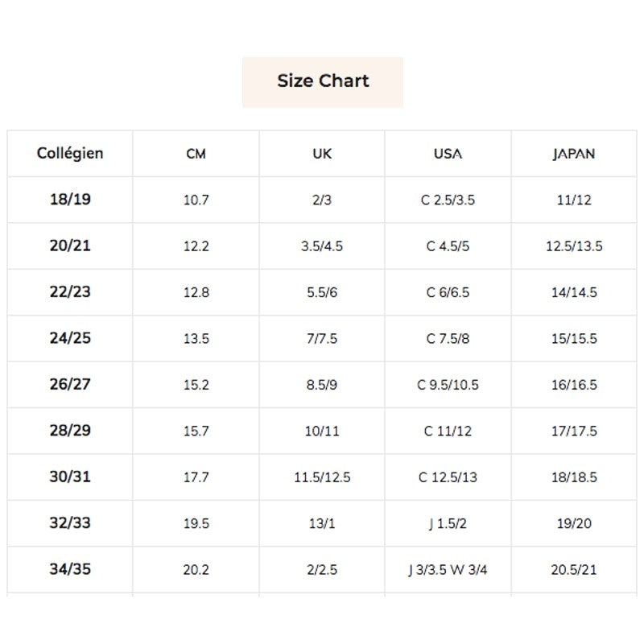644x644 pixels.
Task: Click the UK column header
Action: click(x=322, y=154)
